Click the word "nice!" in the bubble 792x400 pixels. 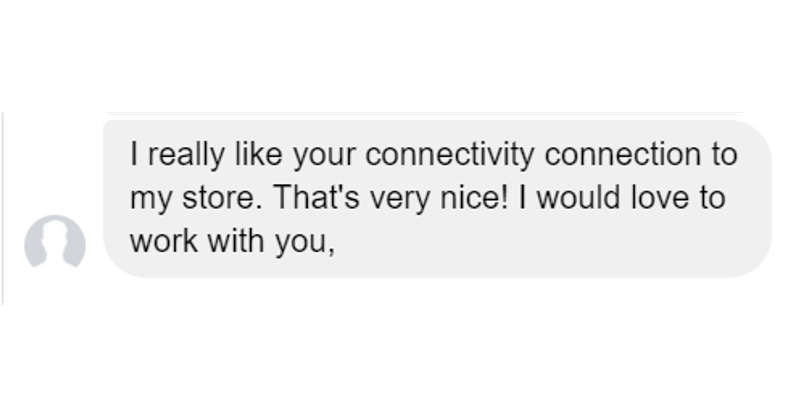(473, 197)
